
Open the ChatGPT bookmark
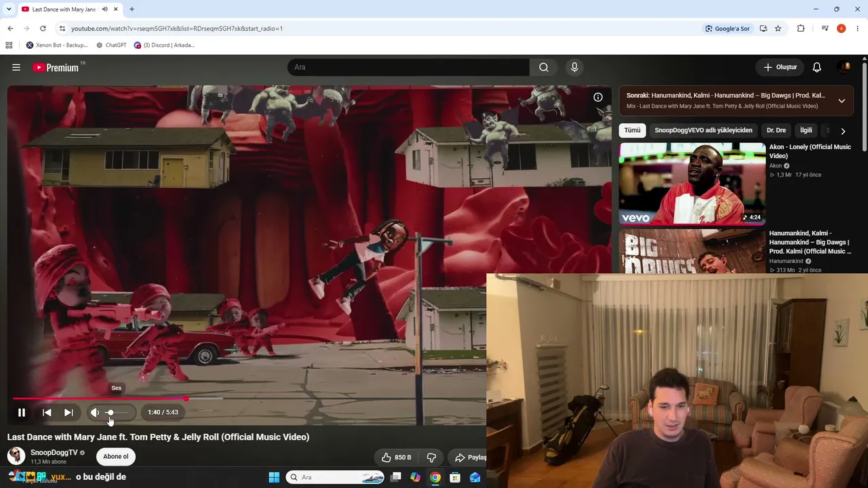(x=111, y=45)
